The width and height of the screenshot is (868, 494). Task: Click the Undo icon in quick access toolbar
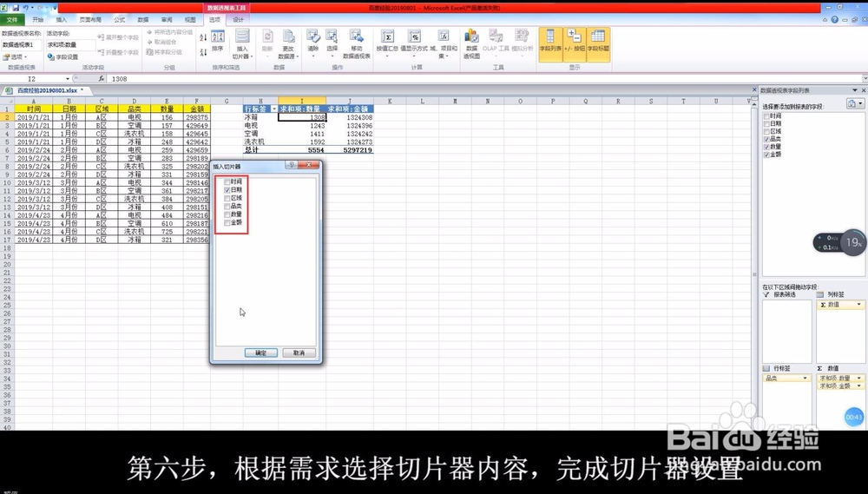point(25,8)
